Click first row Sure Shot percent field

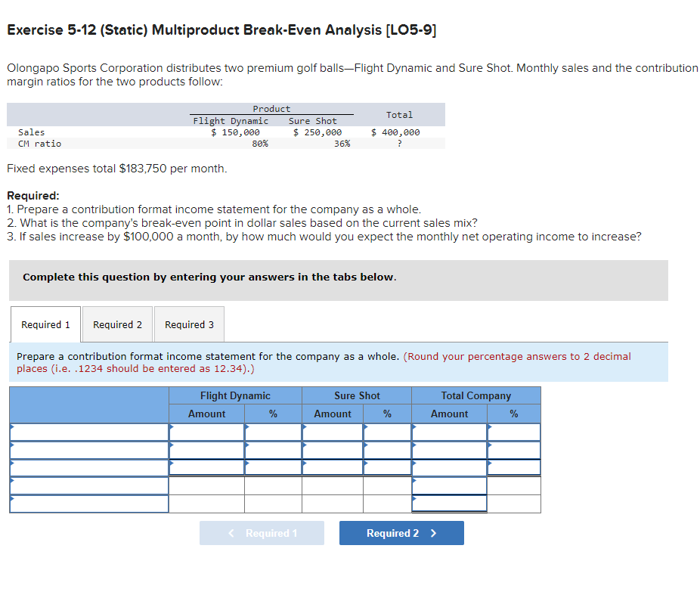388,432
